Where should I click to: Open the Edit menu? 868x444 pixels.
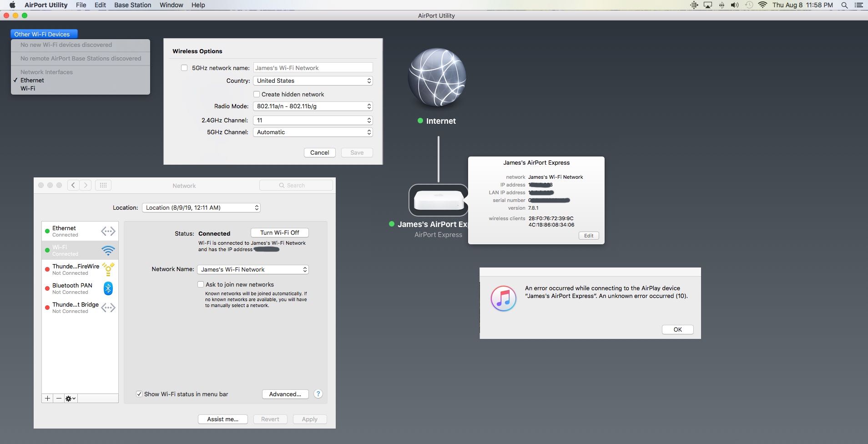click(x=100, y=5)
